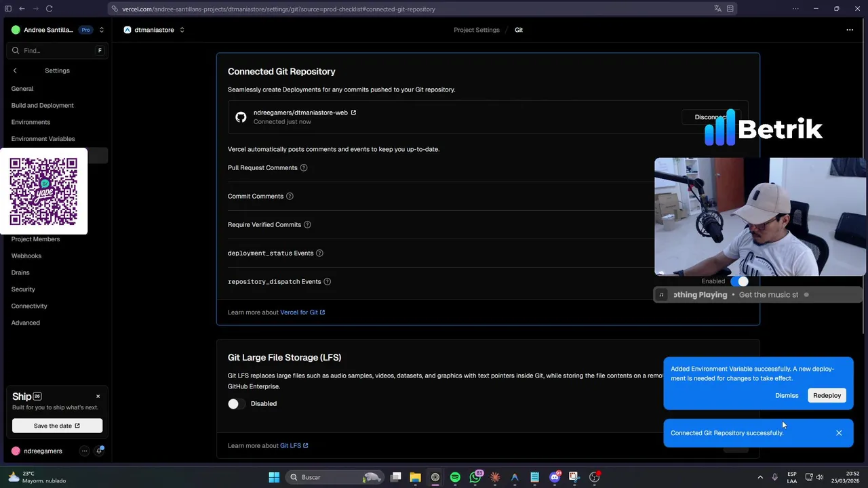Click the Vercel project triangle icon
This screenshot has height=488, width=868.
127,30
